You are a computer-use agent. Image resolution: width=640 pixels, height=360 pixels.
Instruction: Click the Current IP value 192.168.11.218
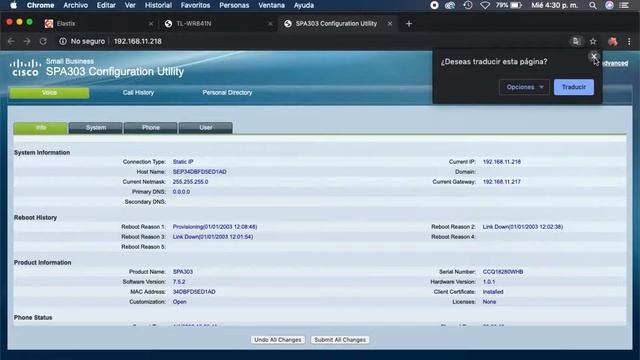(x=502, y=162)
